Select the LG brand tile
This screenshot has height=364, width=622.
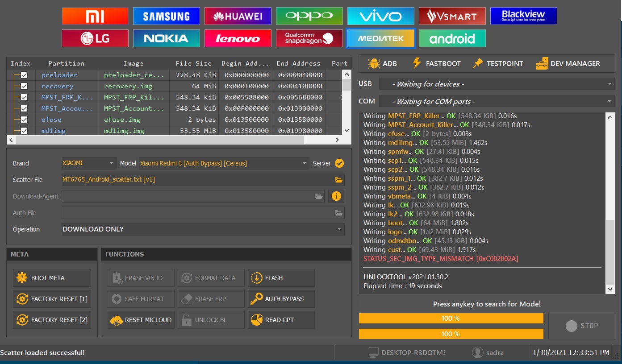(x=95, y=38)
